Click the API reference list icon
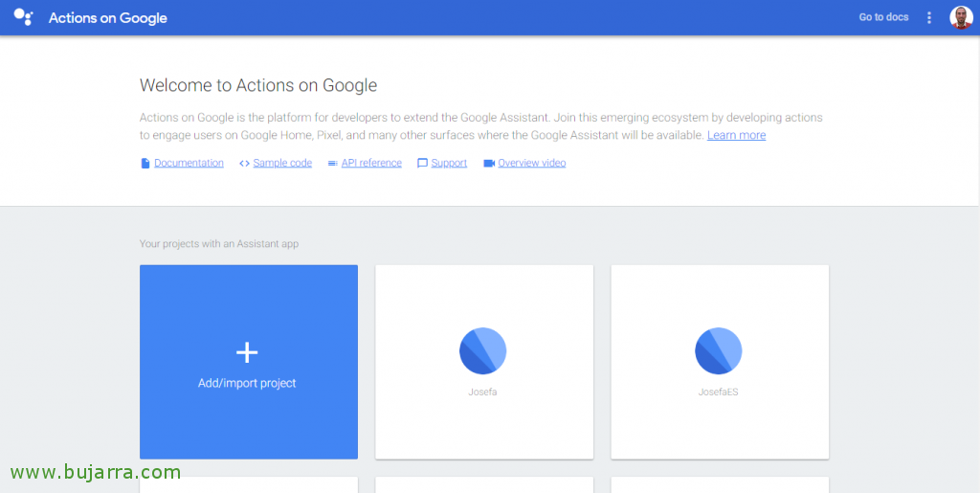This screenshot has height=493, width=980. (x=332, y=163)
